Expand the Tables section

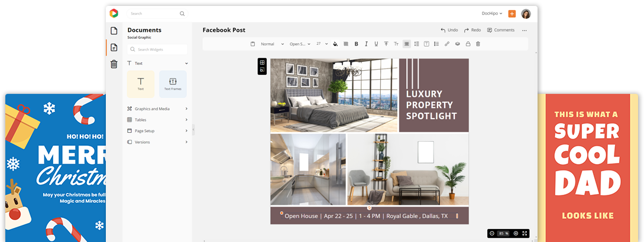coord(157,120)
